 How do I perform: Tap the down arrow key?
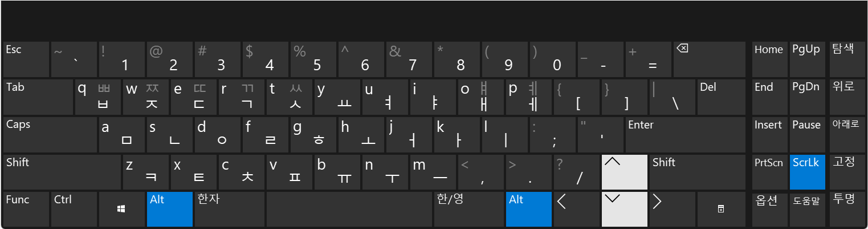[x=625, y=209]
